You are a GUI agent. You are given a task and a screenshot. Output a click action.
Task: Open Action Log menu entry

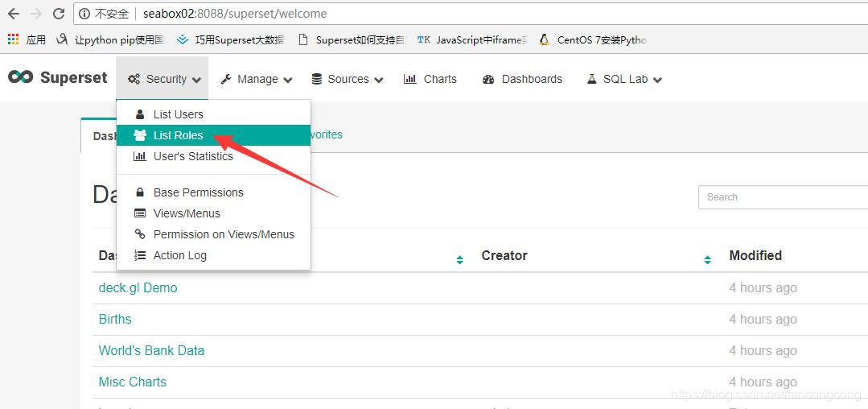213,255
